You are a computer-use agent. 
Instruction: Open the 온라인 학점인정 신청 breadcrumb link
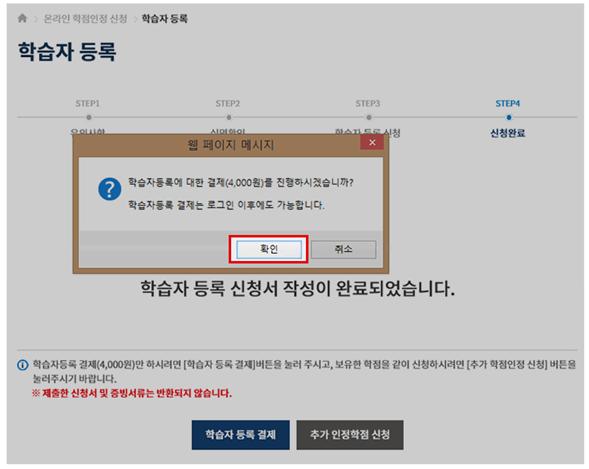85,18
